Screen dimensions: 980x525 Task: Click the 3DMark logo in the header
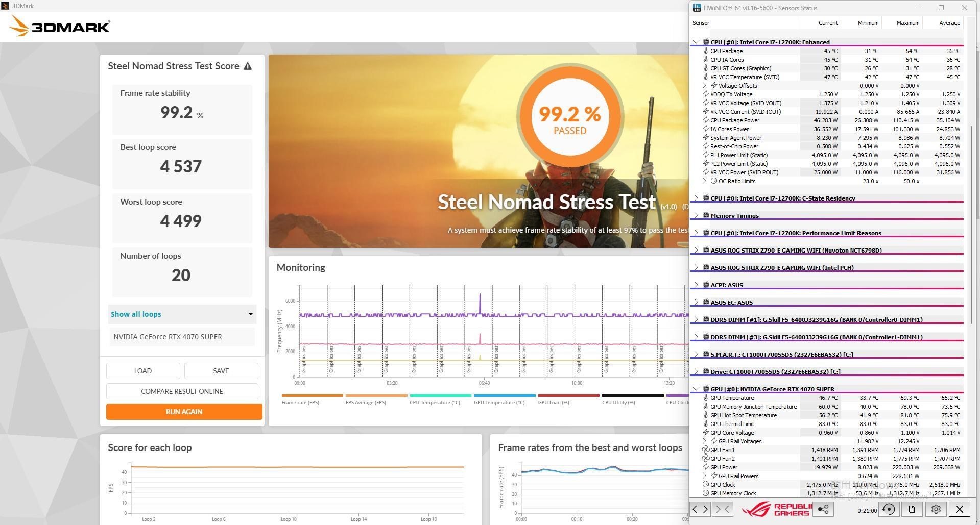point(60,26)
